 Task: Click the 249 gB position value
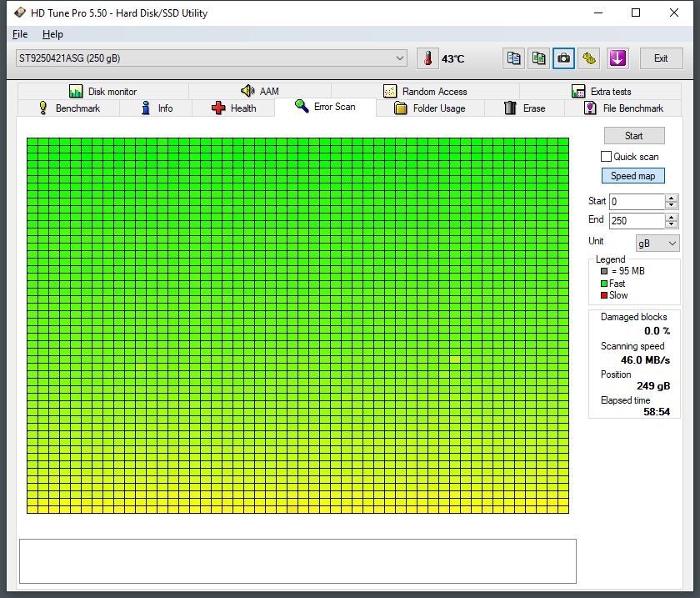(653, 385)
